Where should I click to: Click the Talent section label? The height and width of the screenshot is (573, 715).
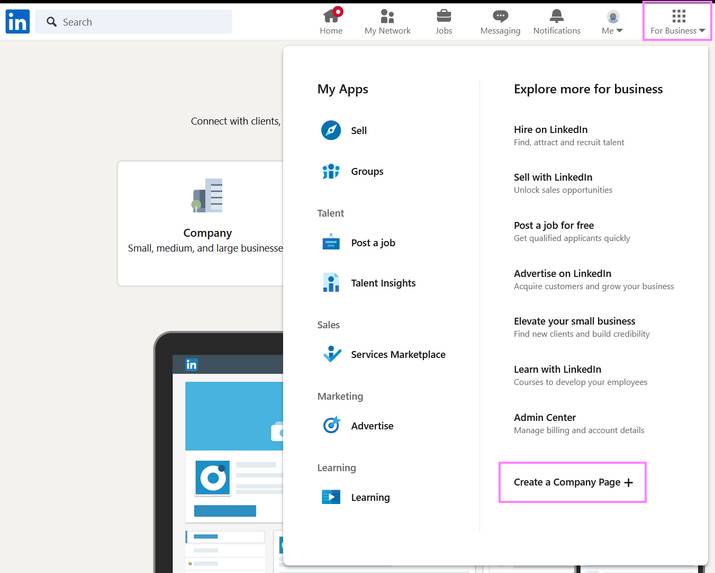point(331,213)
